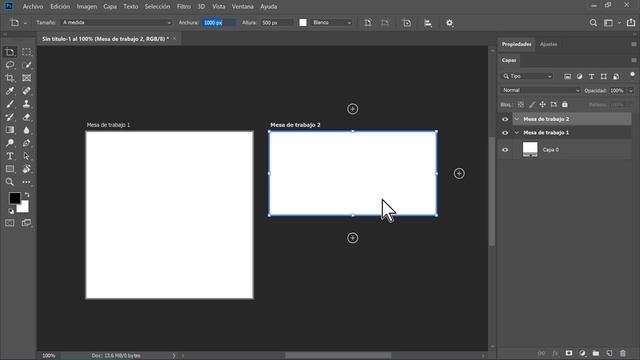Collapse Mesa de trabajo 1 group chevron
Screen dimensions: 640x360
[x=517, y=133]
